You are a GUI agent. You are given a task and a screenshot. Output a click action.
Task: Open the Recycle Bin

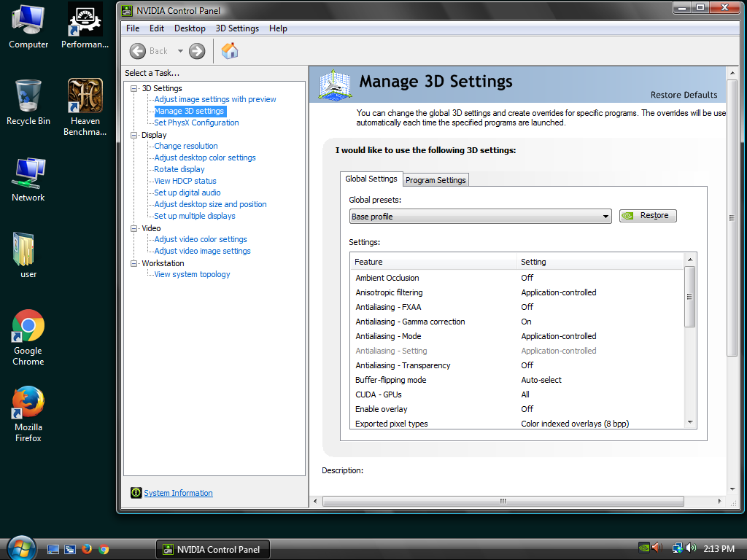pos(28,95)
